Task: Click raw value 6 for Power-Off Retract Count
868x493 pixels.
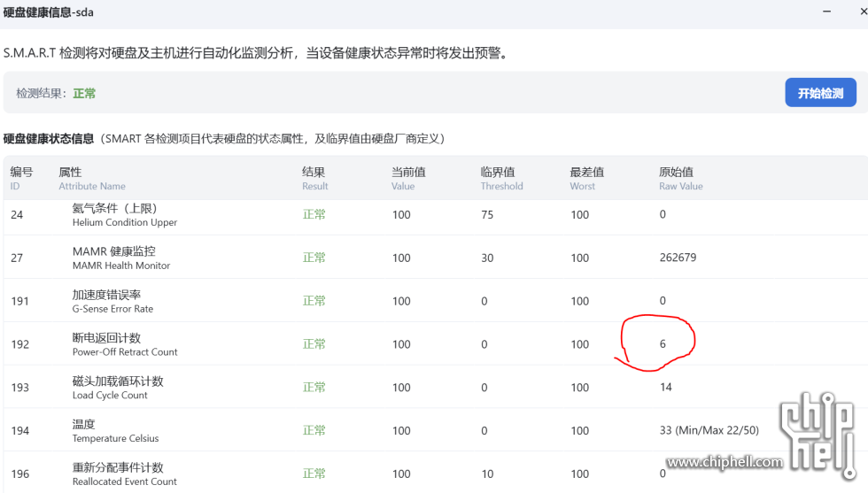Action: [x=663, y=343]
